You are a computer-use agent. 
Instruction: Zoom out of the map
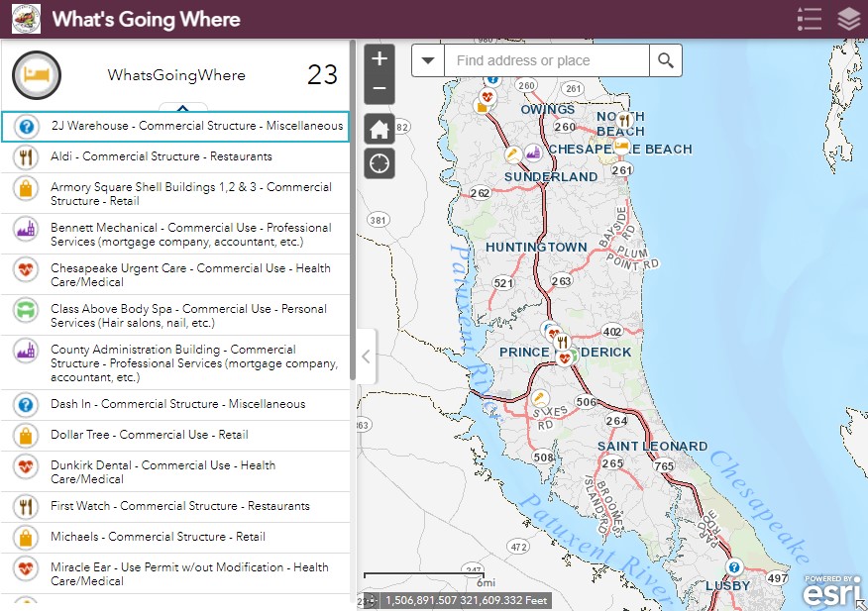pyautogui.click(x=380, y=90)
